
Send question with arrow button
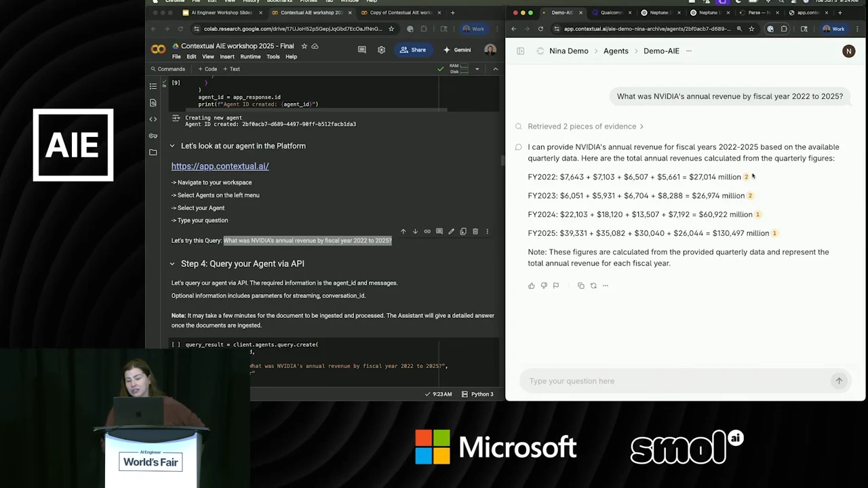(x=839, y=381)
